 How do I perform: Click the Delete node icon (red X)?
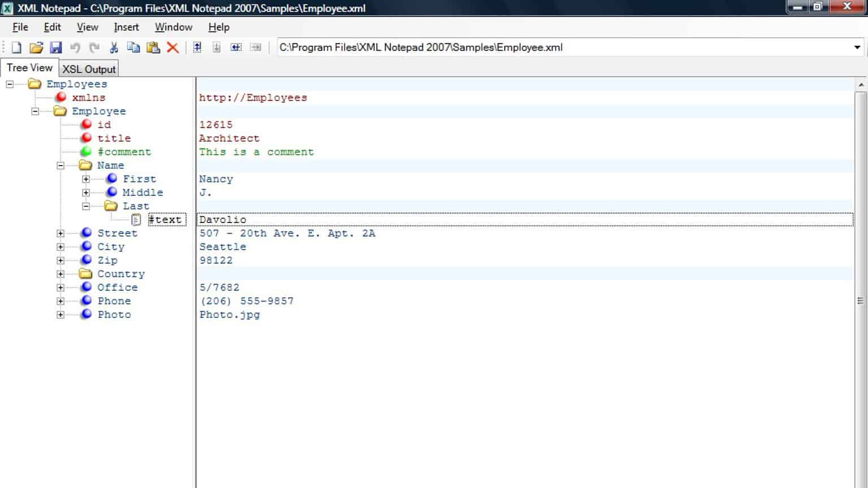(173, 47)
